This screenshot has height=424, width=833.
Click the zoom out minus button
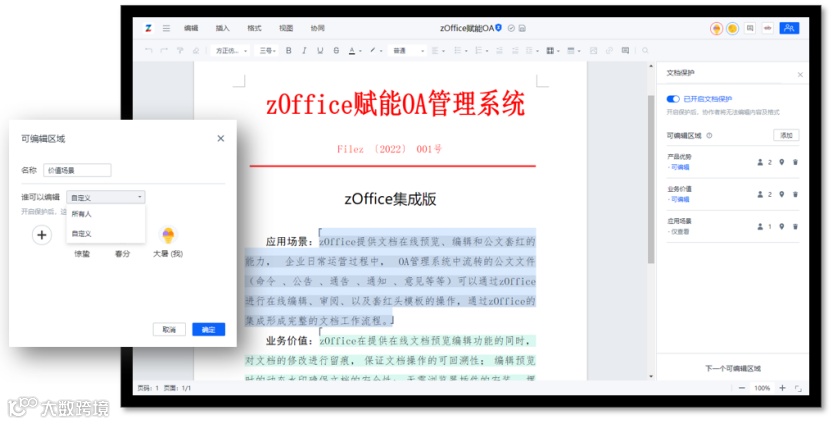(742, 388)
